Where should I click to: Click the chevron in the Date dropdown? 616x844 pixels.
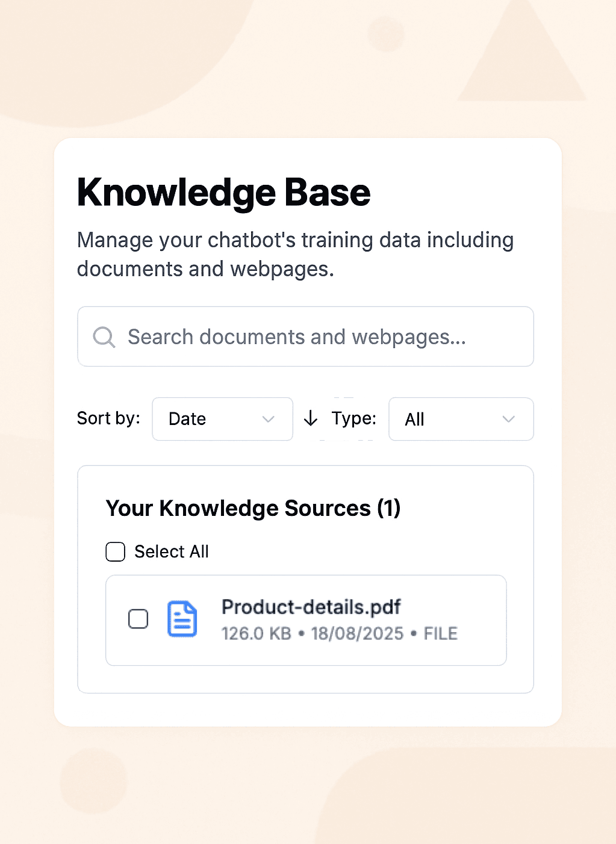[x=269, y=419]
